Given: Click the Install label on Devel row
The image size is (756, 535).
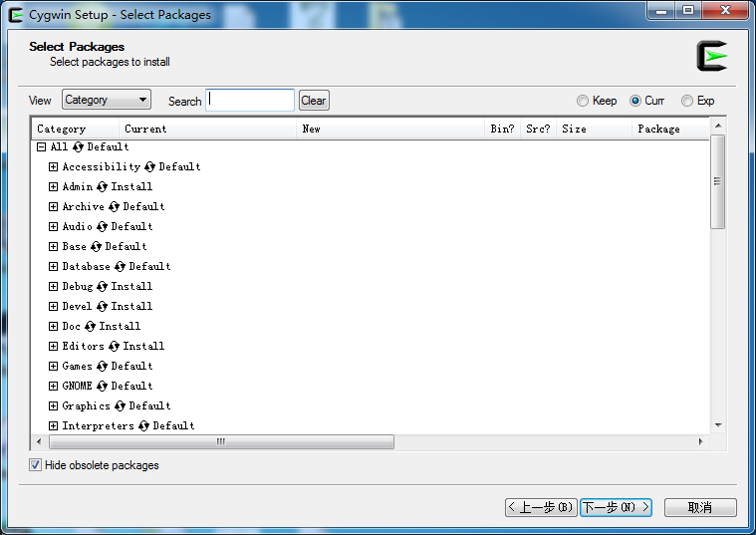Looking at the screenshot, I should [x=131, y=306].
